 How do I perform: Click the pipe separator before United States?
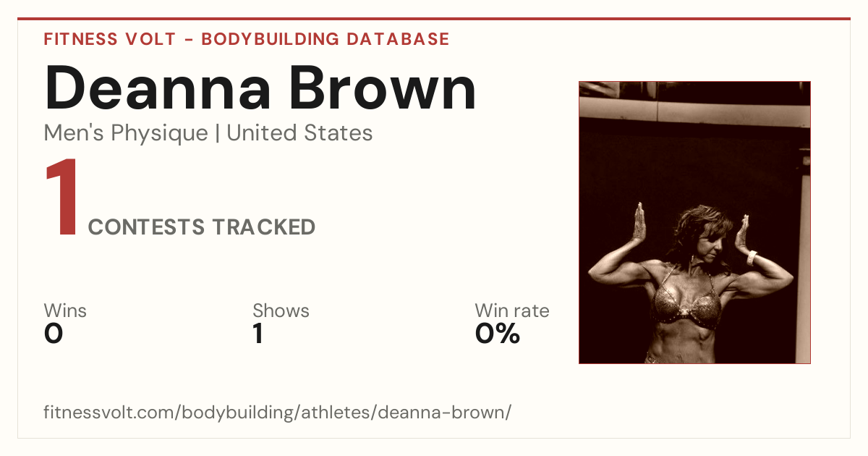pos(217,134)
